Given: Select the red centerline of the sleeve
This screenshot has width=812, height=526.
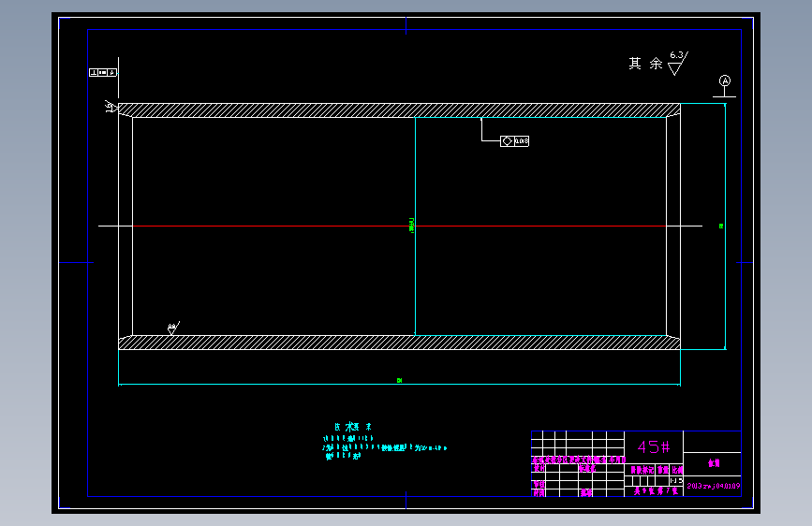Looking at the screenshot, I should click(x=399, y=226).
